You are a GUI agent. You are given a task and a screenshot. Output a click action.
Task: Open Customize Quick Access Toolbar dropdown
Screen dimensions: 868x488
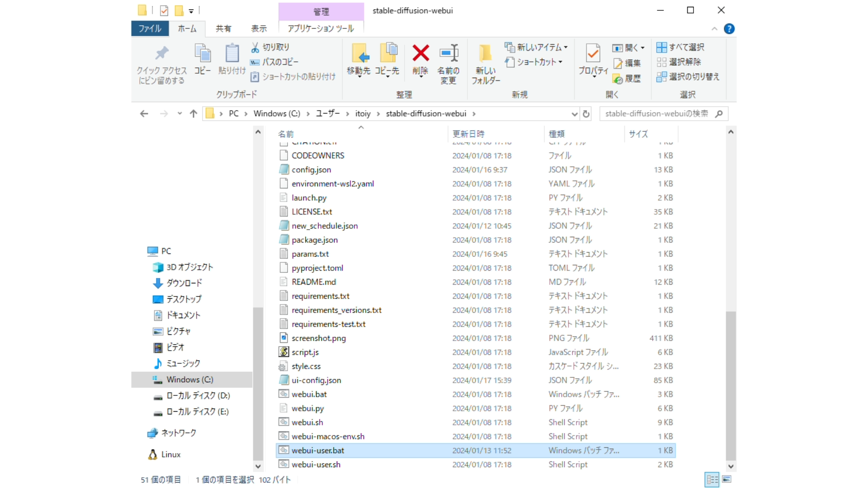coord(191,11)
